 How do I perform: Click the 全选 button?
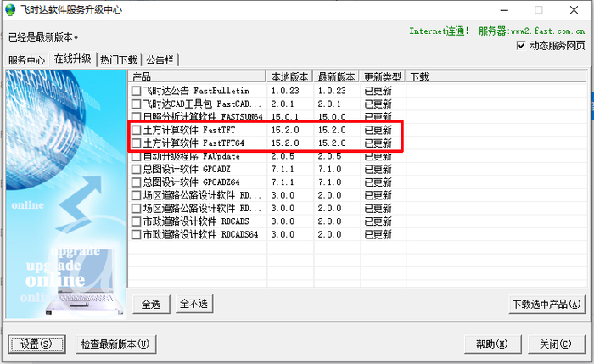coord(151,304)
